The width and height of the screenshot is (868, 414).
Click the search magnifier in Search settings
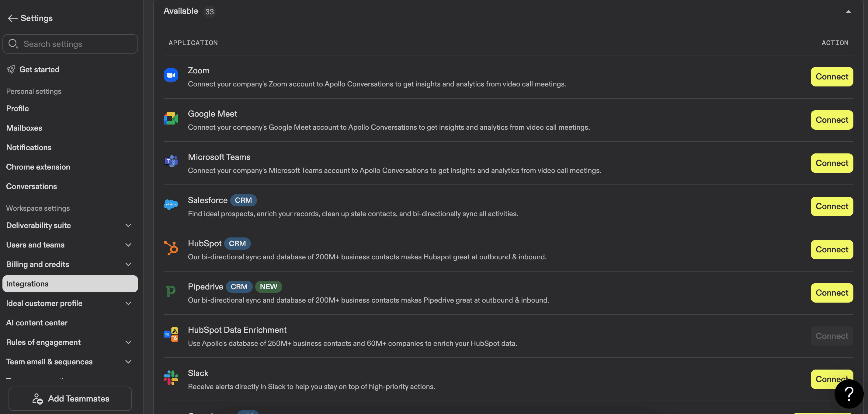(13, 44)
